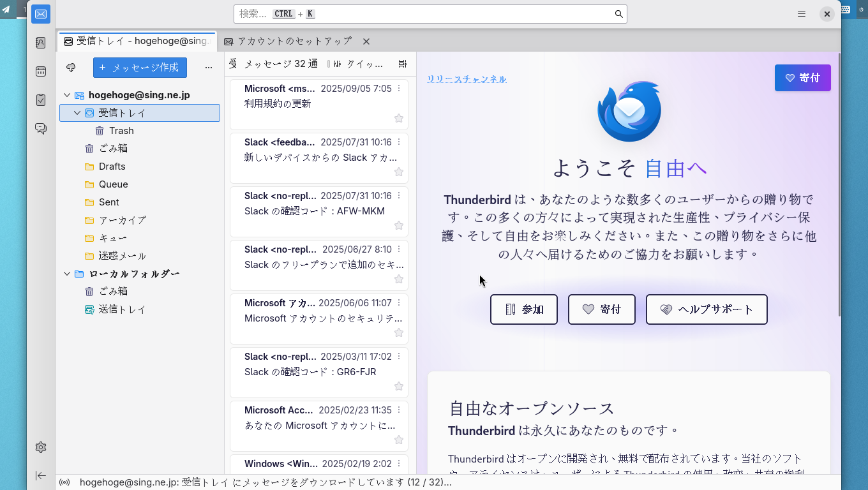Switch to the Calendar space
The image size is (868, 490).
click(x=41, y=71)
